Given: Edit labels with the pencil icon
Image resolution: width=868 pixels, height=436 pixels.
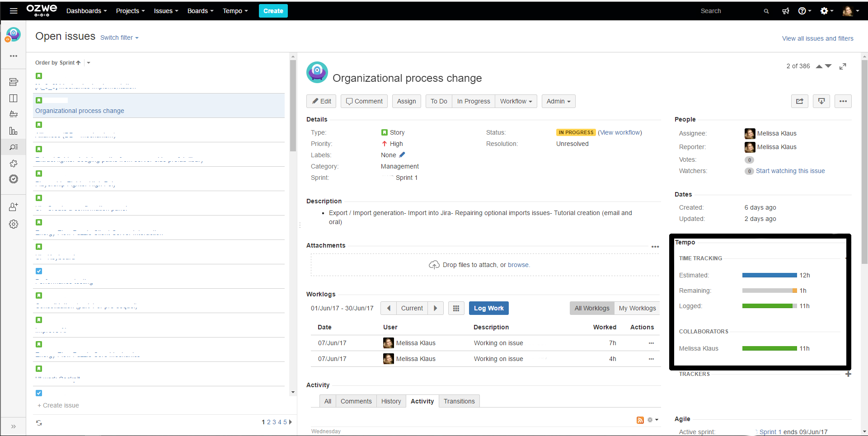Looking at the screenshot, I should [402, 155].
